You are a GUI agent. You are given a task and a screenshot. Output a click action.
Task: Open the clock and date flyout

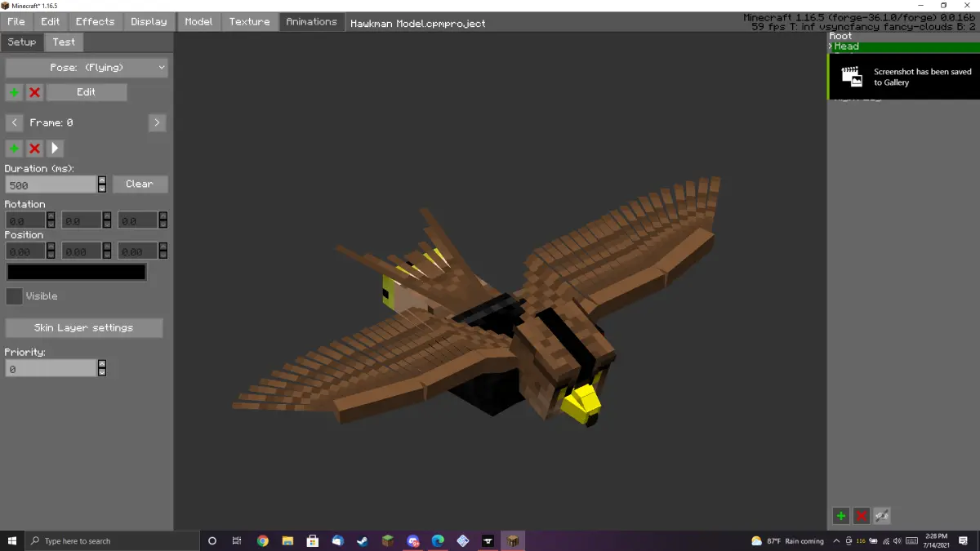pyautogui.click(x=937, y=541)
